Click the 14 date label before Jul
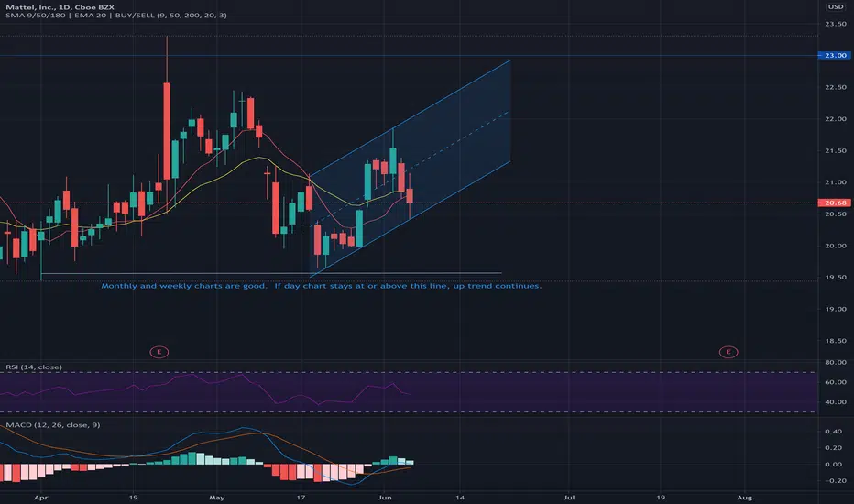Screen dimensions: 854x504 460,498
